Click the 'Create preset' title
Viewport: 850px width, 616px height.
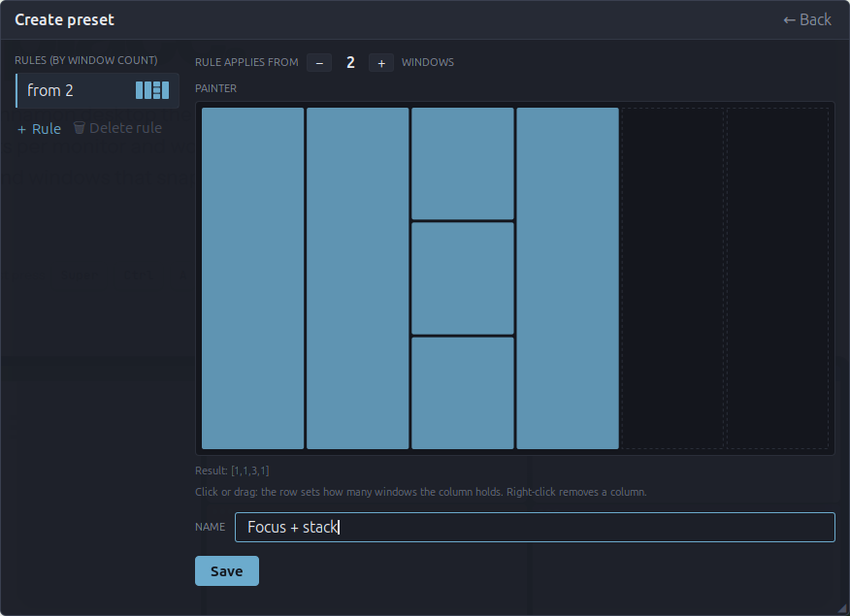pos(64,20)
